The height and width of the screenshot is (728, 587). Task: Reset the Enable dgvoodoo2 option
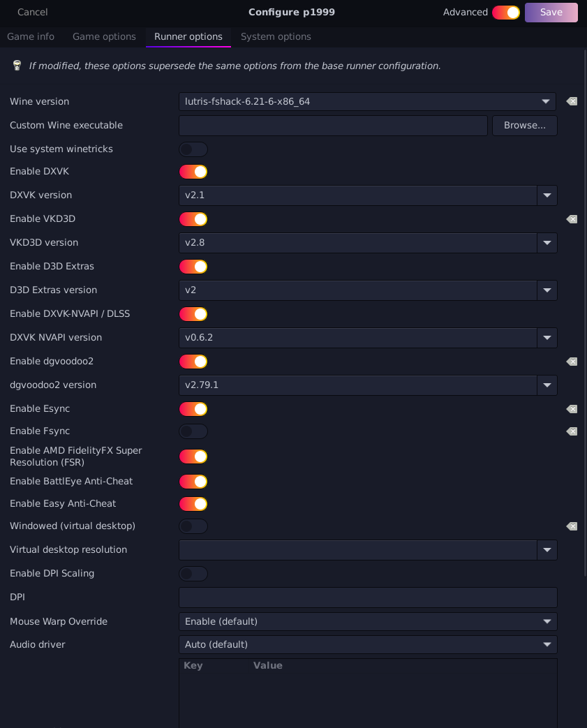coord(572,362)
